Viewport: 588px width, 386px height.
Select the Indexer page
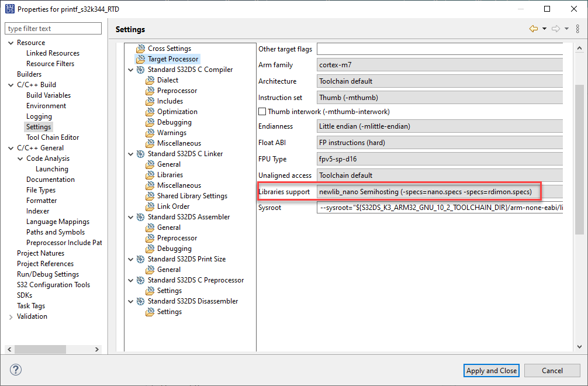pyautogui.click(x=37, y=211)
